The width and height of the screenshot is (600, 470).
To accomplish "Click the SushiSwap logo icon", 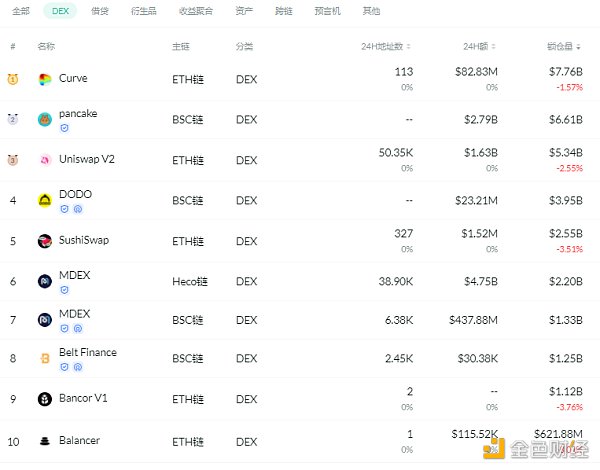I will 45,241.
